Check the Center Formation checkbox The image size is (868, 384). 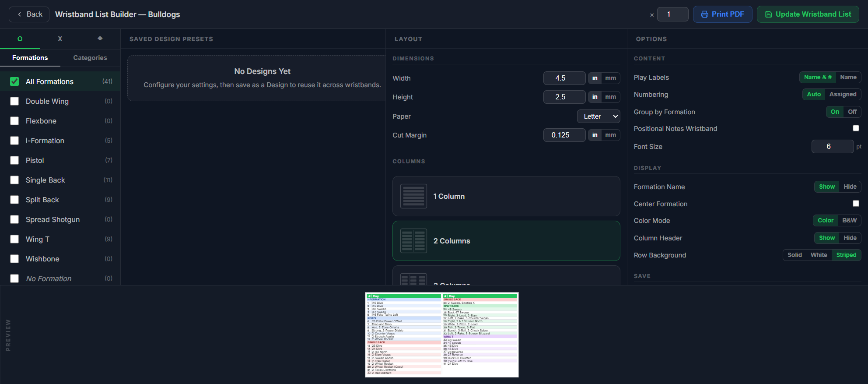coord(856,204)
